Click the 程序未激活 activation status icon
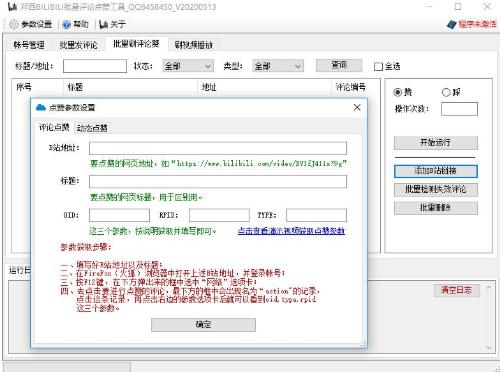This screenshot has height=372, width=500. (451, 24)
